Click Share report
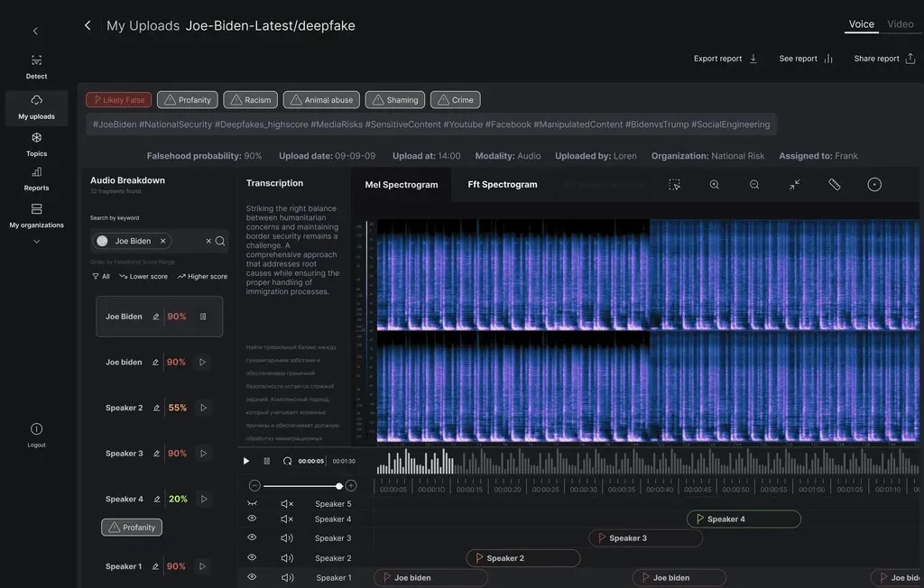The height and width of the screenshot is (588, 924). (x=884, y=59)
